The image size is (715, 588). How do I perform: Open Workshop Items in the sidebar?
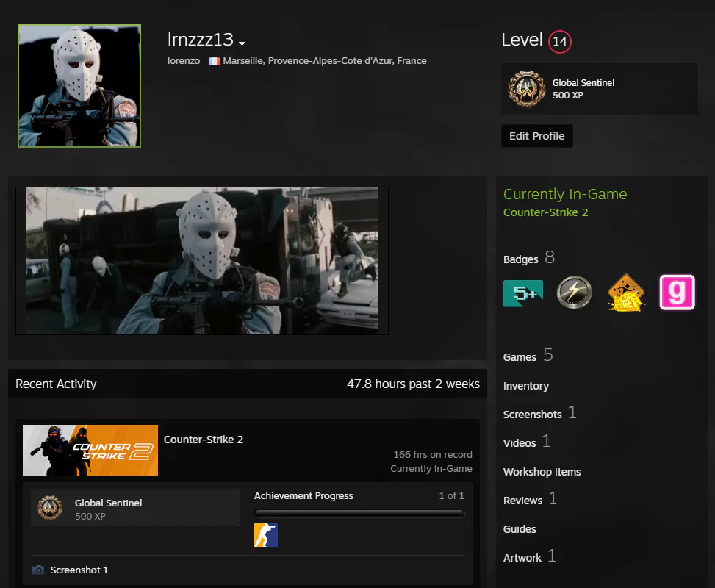click(542, 472)
